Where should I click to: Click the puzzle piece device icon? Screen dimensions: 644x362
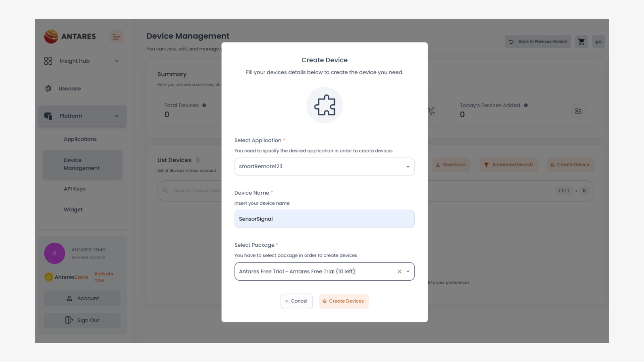point(324,105)
